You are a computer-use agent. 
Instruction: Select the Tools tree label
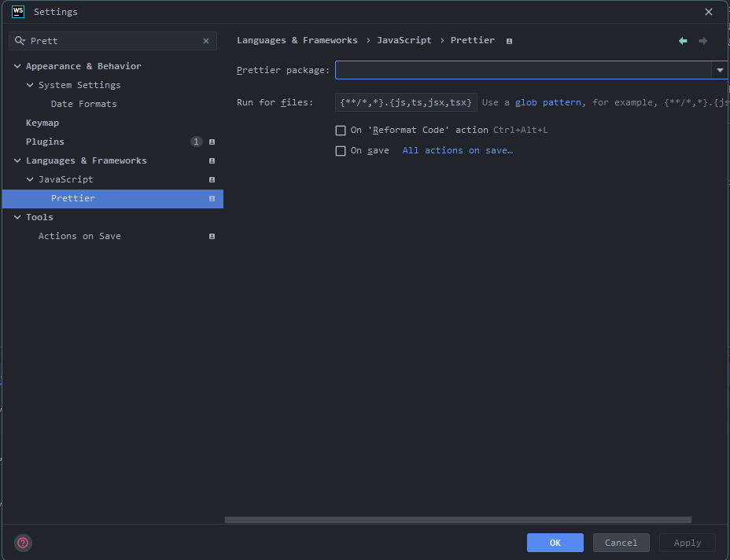click(39, 217)
